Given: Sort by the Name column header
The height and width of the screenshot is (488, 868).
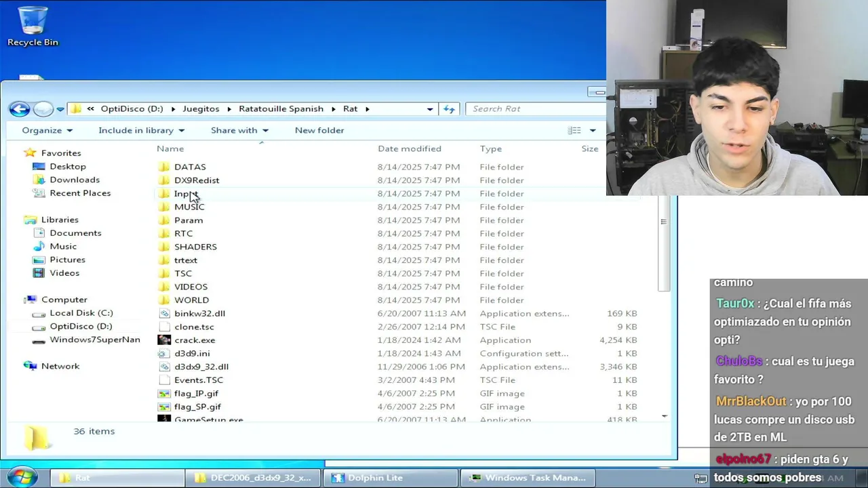Looking at the screenshot, I should [x=170, y=148].
